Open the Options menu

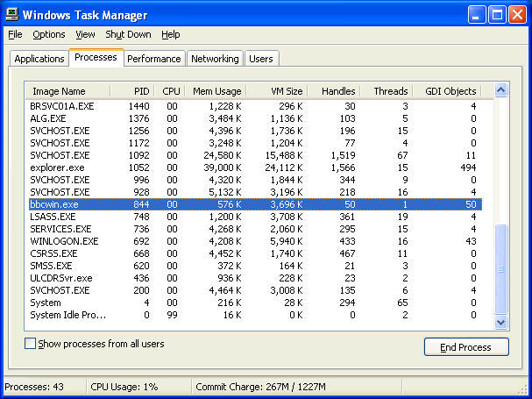tap(49, 34)
